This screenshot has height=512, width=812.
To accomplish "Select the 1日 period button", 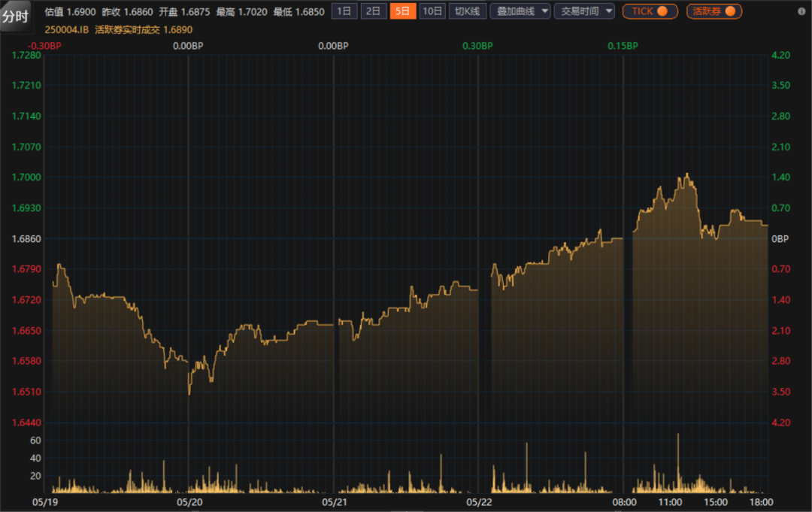I will click(x=344, y=11).
